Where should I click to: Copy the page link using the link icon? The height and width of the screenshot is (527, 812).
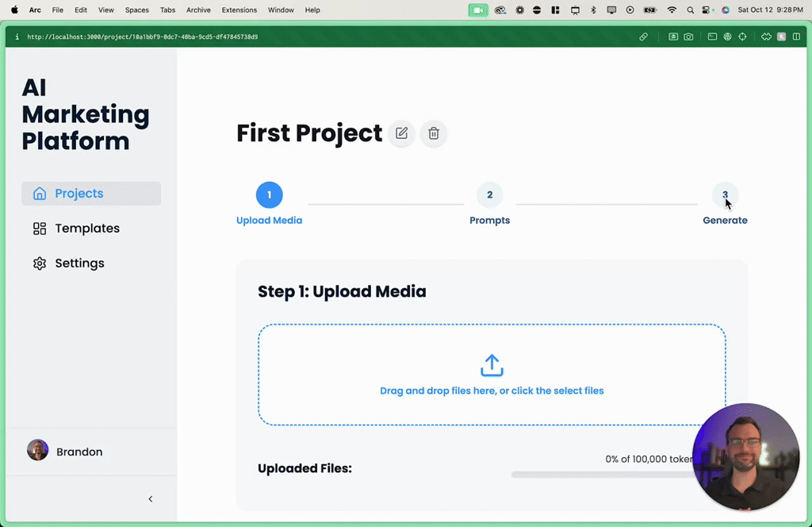click(x=643, y=37)
